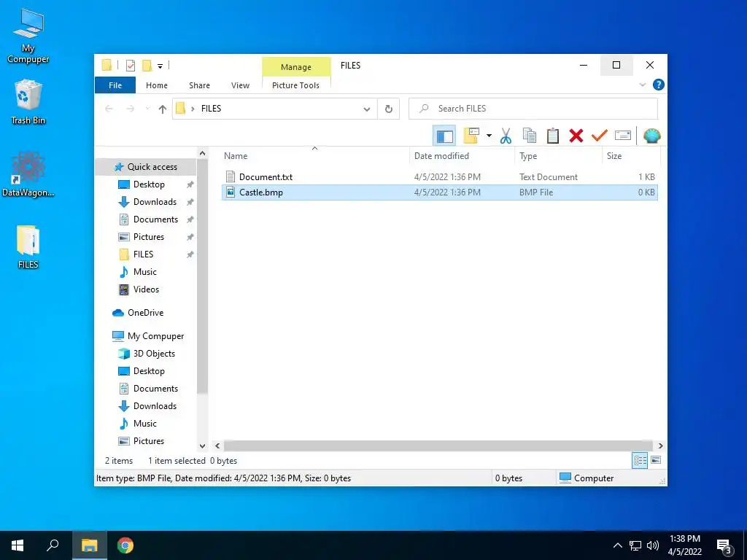Screen dimensions: 747x560
Task: Click the folder icon in the title bar
Action: click(x=107, y=65)
